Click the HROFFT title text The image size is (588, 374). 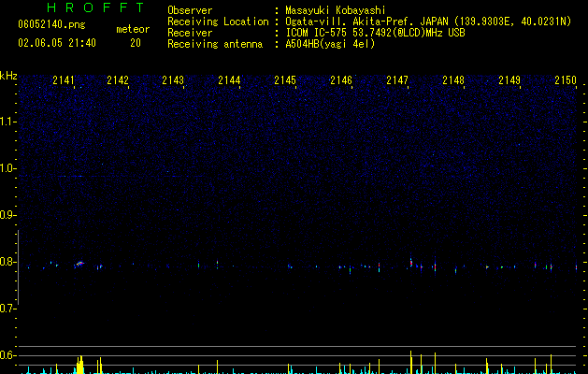(95, 7)
